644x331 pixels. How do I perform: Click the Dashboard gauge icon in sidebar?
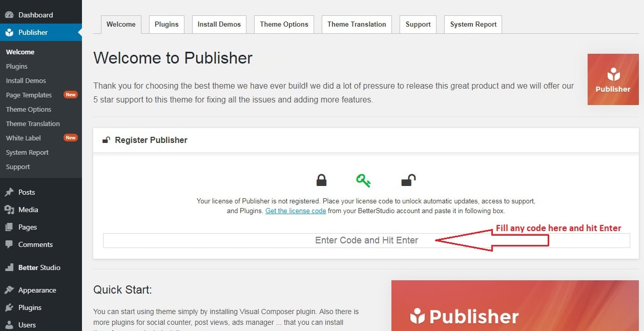tap(9, 15)
